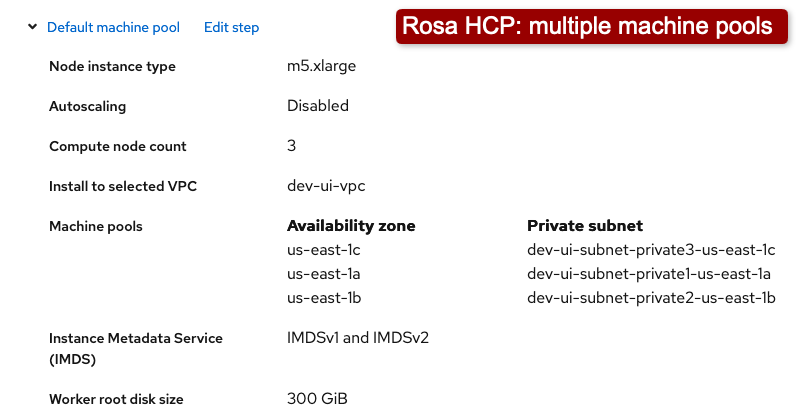
Task: Click the Private subnet column header
Action: 584,226
